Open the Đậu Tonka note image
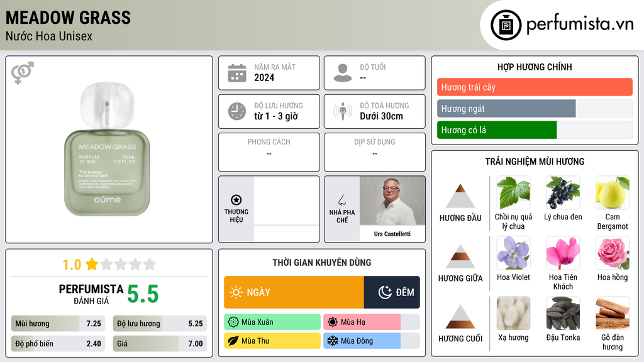644x362 pixels. [x=563, y=314]
